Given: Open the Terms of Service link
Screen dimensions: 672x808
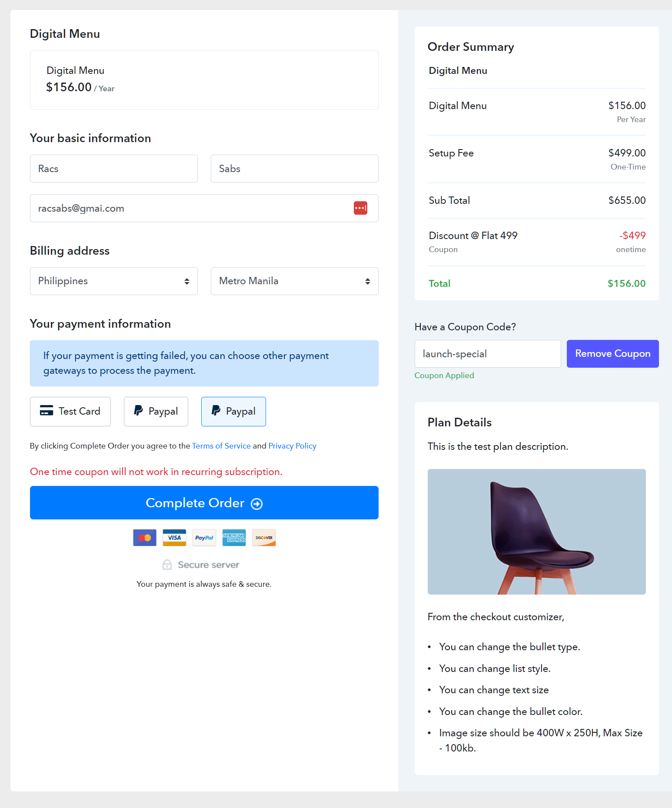Looking at the screenshot, I should click(x=221, y=446).
